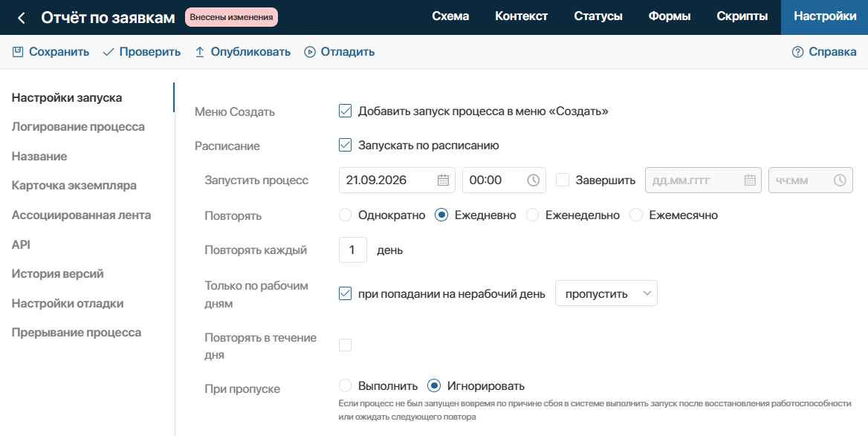Image resolution: width=868 pixels, height=436 pixels.
Task: Open the calendar picker for start date
Action: tap(443, 180)
